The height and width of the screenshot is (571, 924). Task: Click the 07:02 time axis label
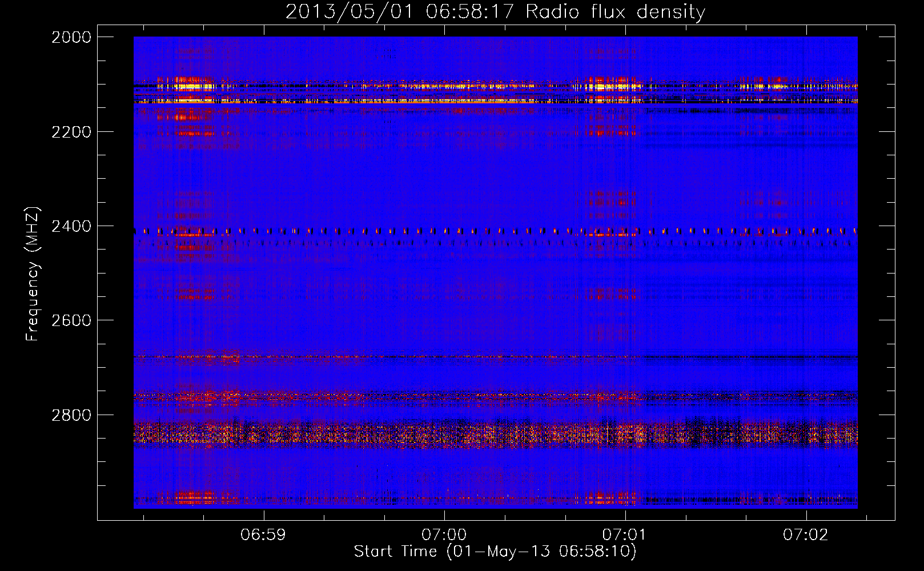(x=806, y=535)
